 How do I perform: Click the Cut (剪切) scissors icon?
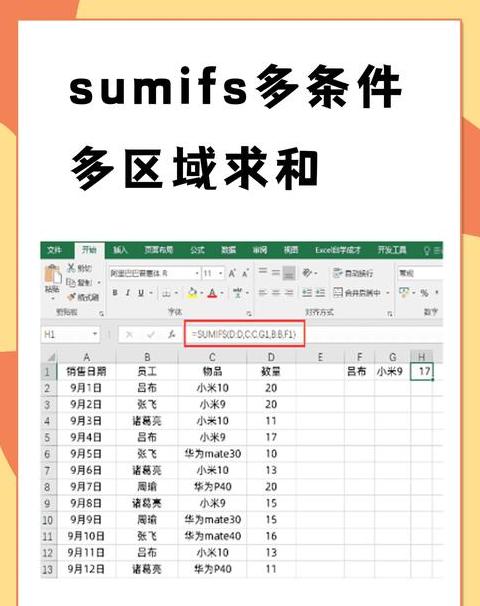pyautogui.click(x=71, y=268)
